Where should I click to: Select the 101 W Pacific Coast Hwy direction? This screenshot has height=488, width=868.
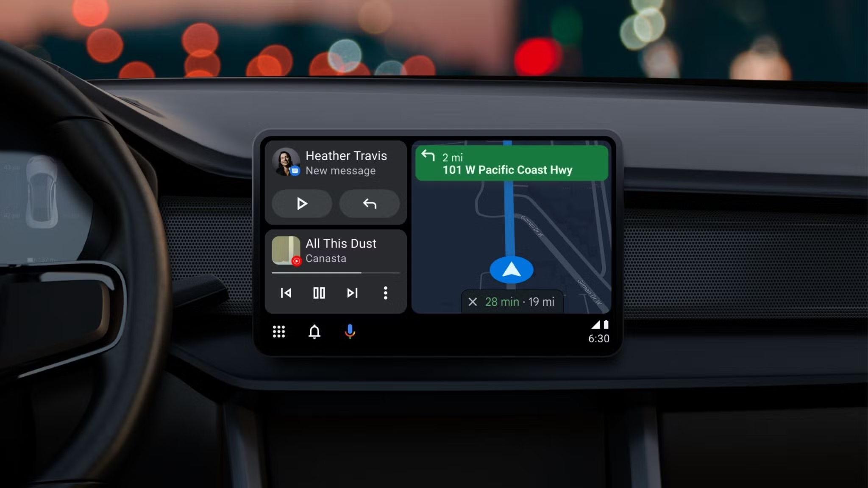(x=511, y=163)
